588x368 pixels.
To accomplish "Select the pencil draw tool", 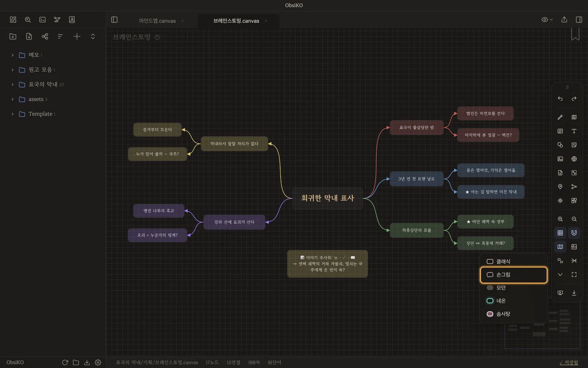I will click(560, 117).
